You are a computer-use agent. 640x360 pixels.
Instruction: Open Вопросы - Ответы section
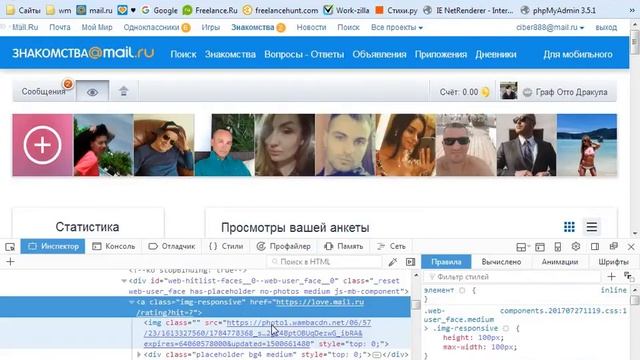[304, 54]
